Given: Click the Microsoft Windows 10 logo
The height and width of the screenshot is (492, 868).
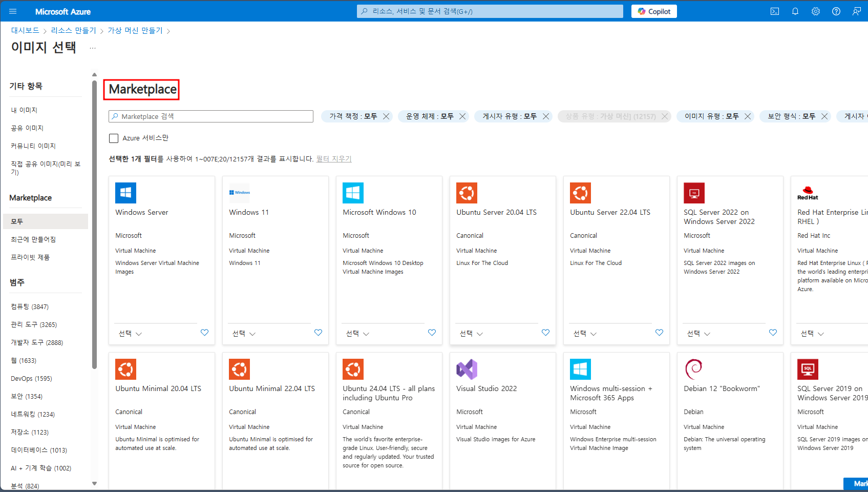Looking at the screenshot, I should tap(353, 193).
